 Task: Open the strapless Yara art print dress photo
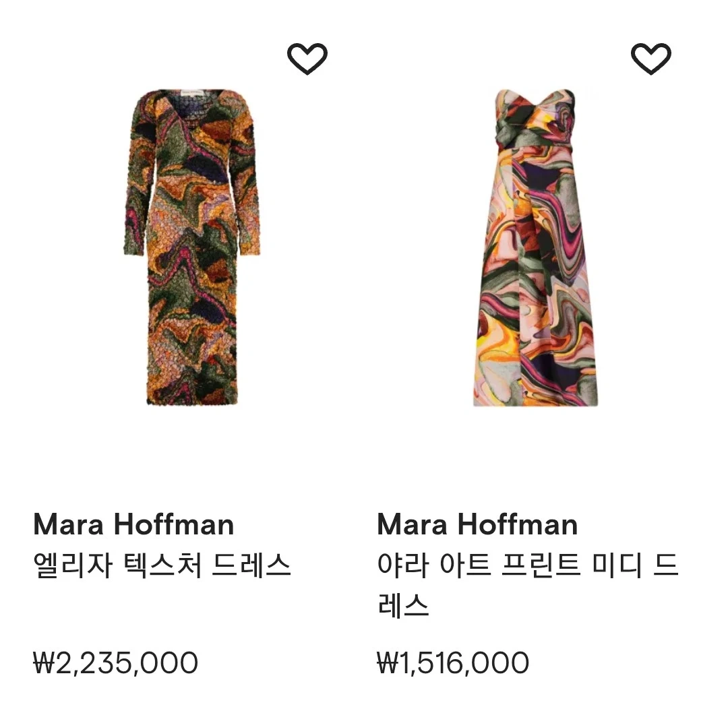[535, 247]
